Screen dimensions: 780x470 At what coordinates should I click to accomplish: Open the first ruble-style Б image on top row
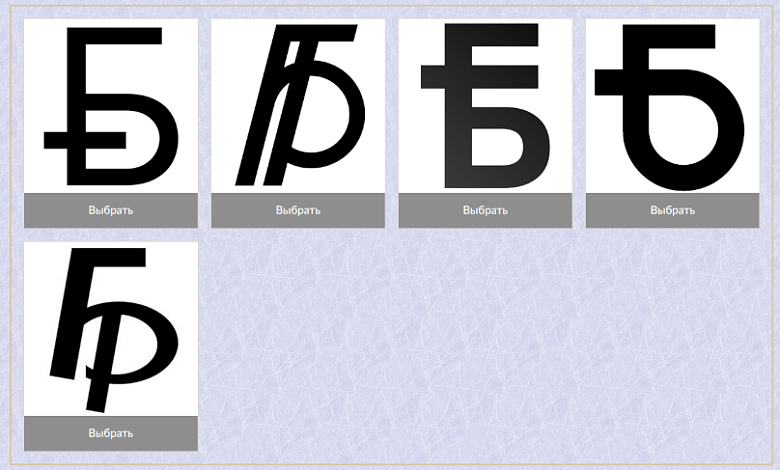111,106
